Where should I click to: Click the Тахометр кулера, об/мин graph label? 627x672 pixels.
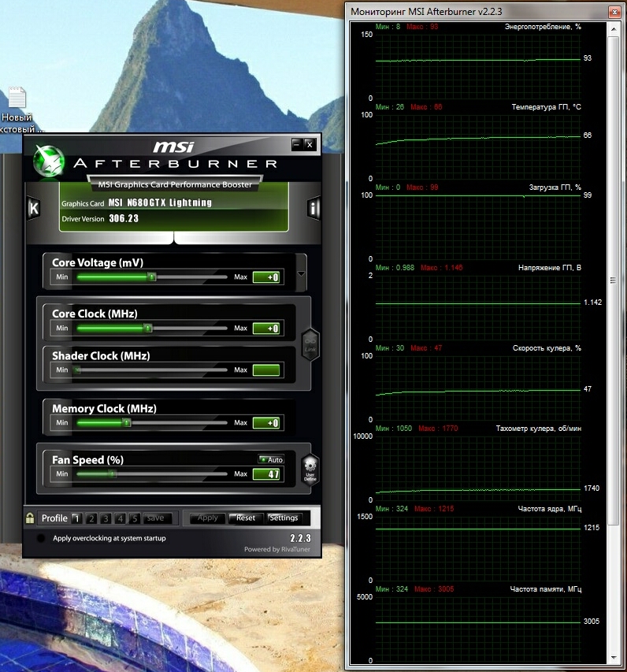click(x=539, y=429)
